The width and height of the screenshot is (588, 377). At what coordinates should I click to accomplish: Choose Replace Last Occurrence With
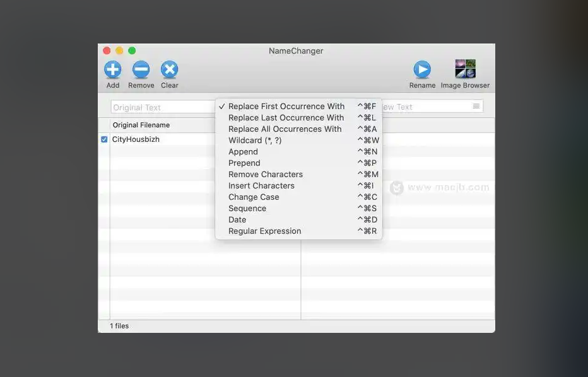pyautogui.click(x=298, y=118)
